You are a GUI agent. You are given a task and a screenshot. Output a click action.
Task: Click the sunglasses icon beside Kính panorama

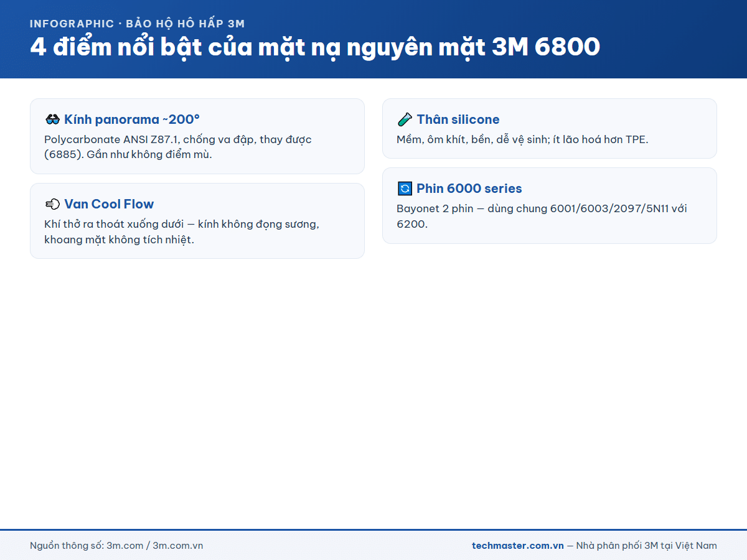tap(52, 119)
